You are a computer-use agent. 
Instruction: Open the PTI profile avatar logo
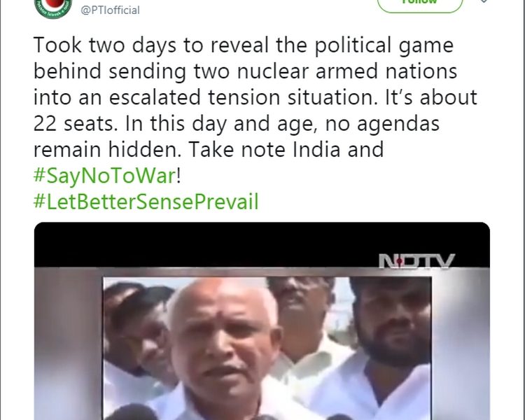(x=53, y=8)
